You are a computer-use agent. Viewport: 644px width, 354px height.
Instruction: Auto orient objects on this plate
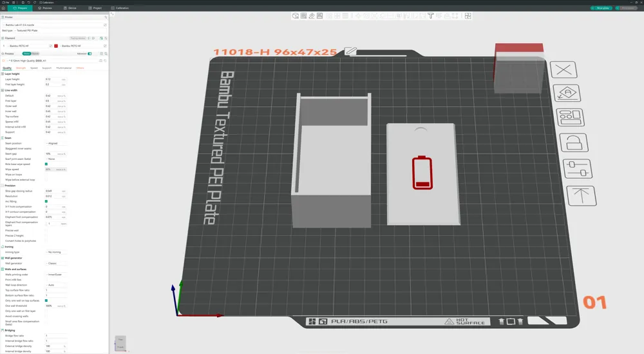pyautogui.click(x=567, y=93)
